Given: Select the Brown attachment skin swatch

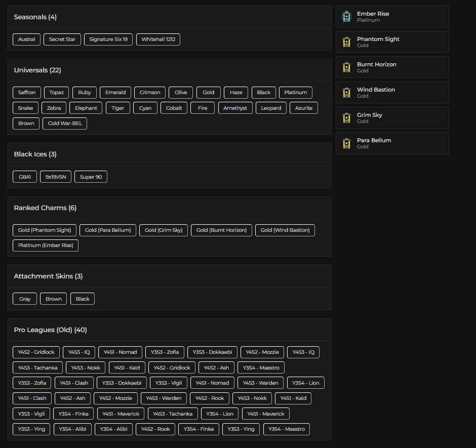Looking at the screenshot, I should [53, 299].
